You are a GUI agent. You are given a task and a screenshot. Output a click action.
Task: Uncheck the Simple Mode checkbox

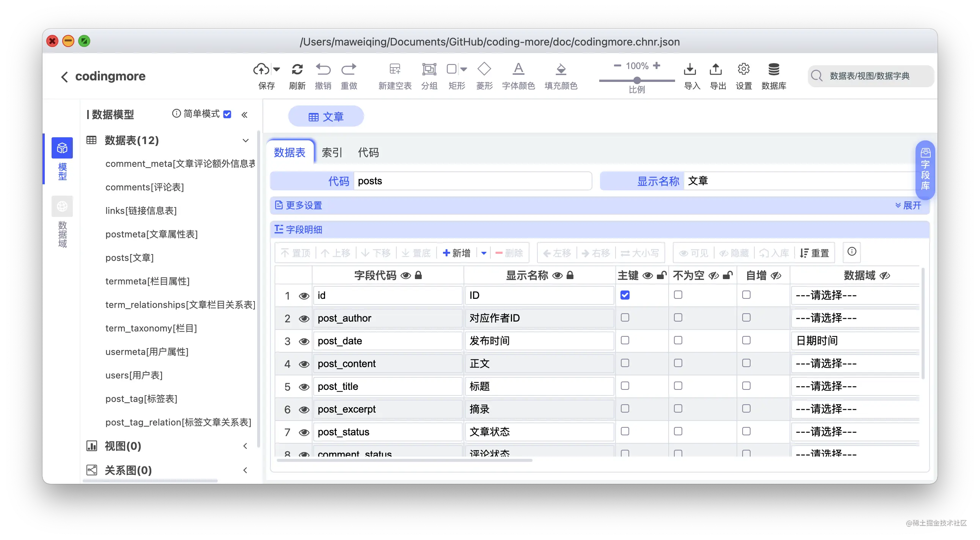(x=227, y=115)
